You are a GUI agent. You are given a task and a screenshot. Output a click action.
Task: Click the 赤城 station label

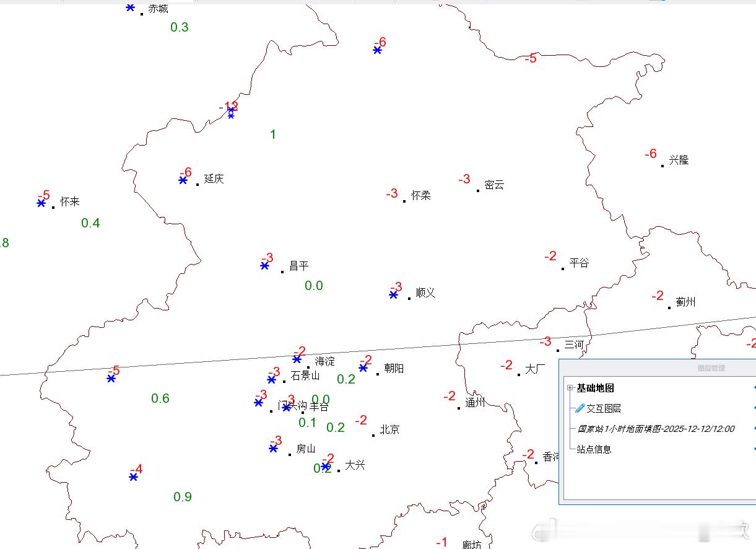tap(158, 9)
